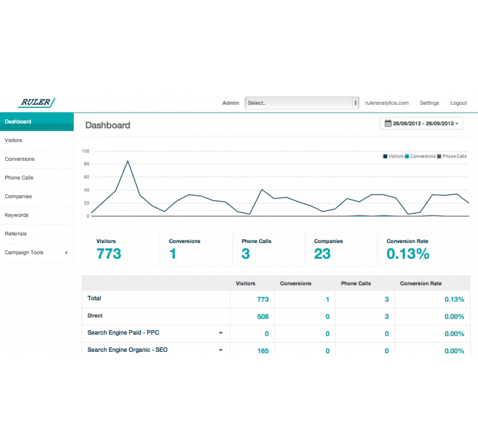This screenshot has height=448, width=478.
Task: Click the Conversion Rate 0.13% summary figure
Action: pos(408,254)
